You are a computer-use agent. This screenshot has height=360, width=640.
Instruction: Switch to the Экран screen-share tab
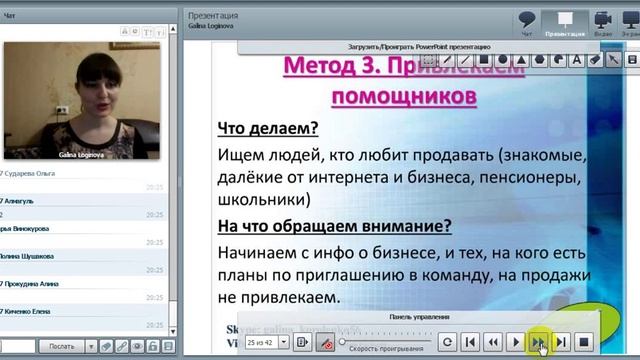pyautogui.click(x=631, y=24)
